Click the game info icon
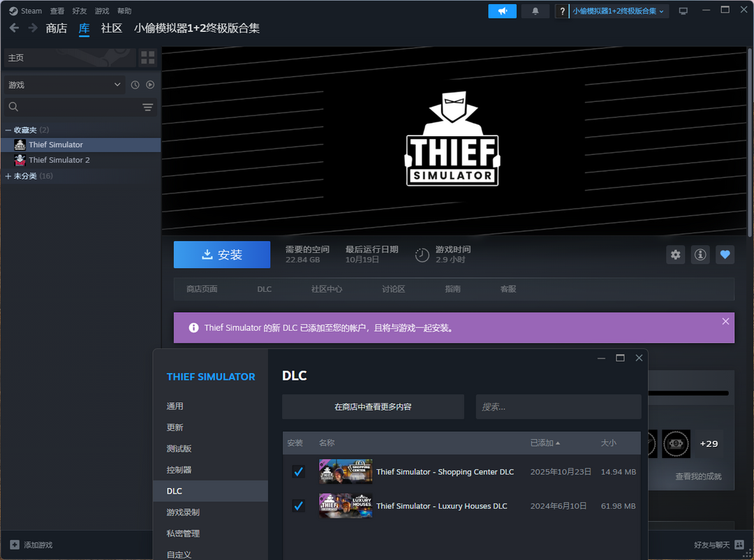Screen dimensions: 754x560 700,255
